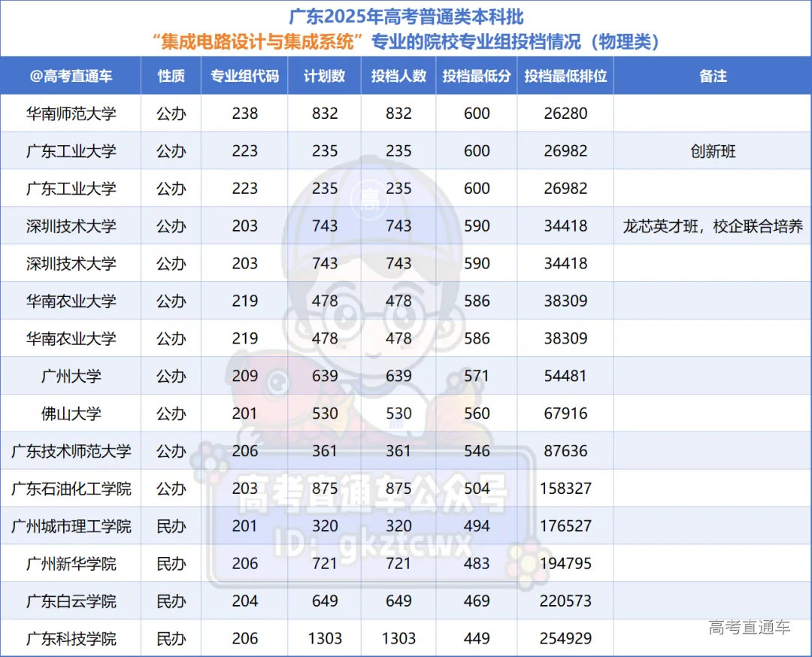Select the 254929 rank cell

(565, 639)
